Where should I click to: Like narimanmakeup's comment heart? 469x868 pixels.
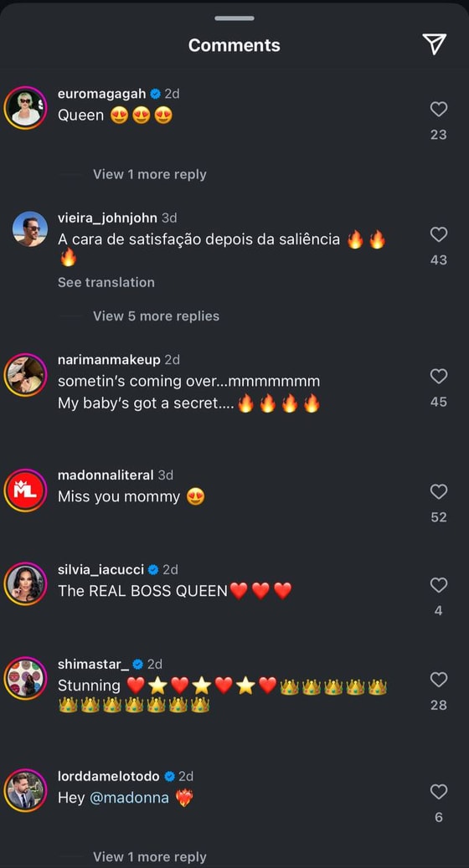pyautogui.click(x=439, y=377)
